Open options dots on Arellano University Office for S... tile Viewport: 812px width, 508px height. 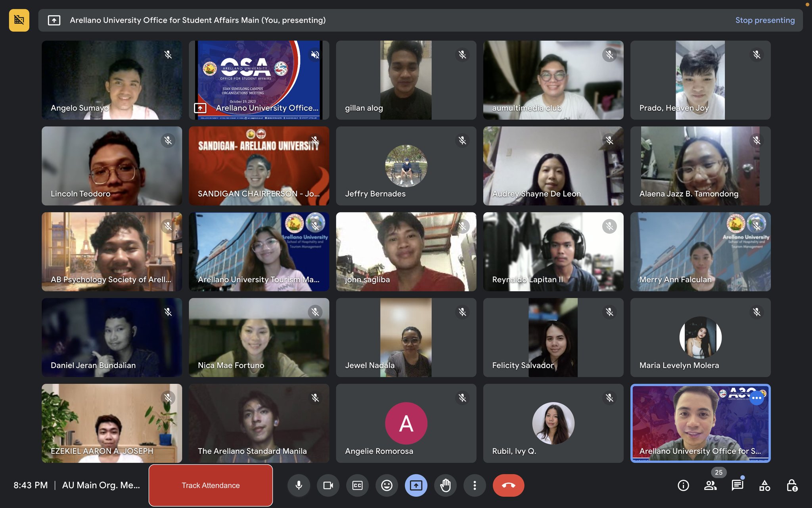click(x=756, y=398)
